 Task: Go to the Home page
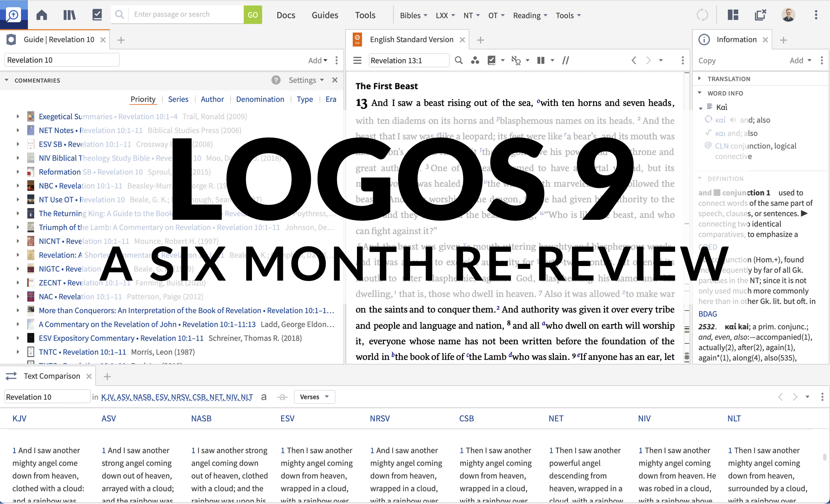pyautogui.click(x=42, y=15)
